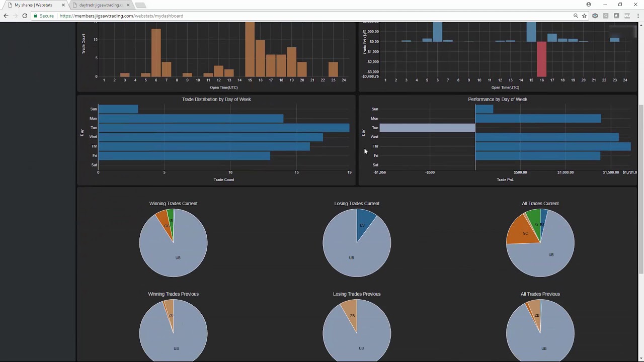Click the Performance by Day of Week title

tap(498, 99)
